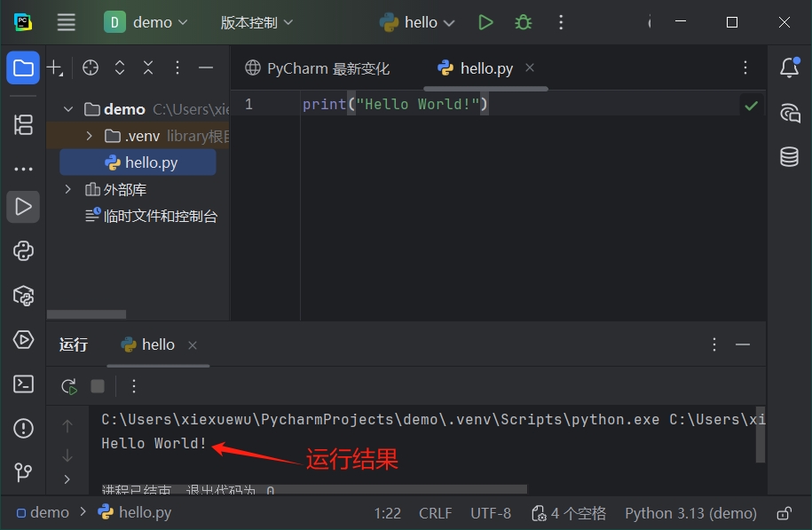The height and width of the screenshot is (530, 812).
Task: Click demo breadcrumb in status bar
Action: (43, 513)
